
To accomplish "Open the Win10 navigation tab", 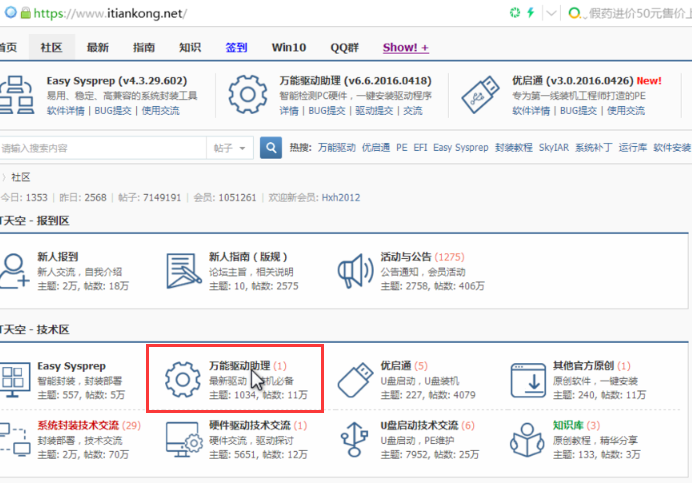I will pos(288,48).
